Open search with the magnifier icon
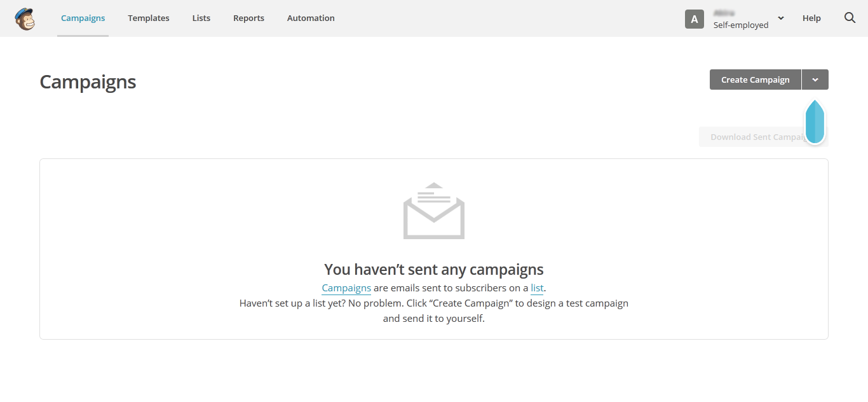The height and width of the screenshot is (402, 868). [850, 18]
